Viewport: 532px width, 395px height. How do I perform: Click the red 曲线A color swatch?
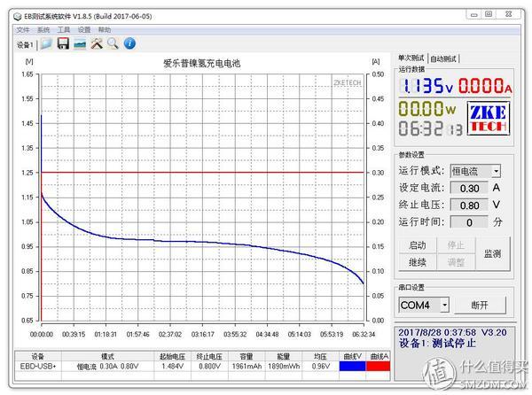coord(378,365)
